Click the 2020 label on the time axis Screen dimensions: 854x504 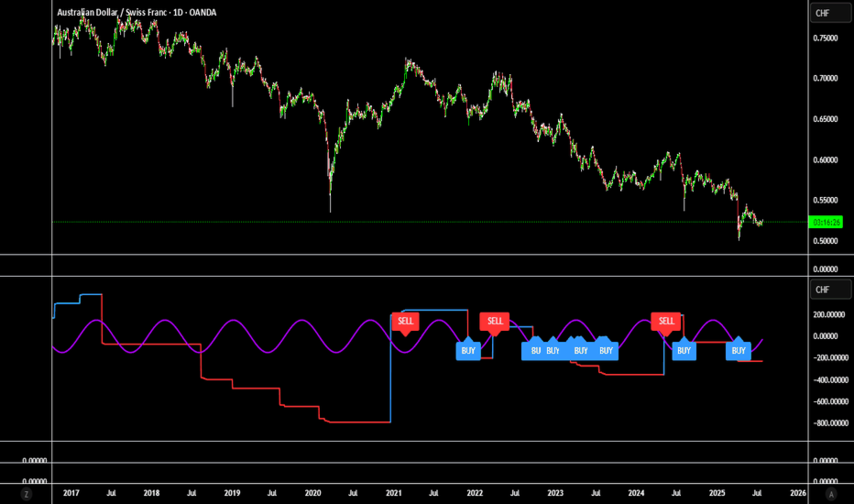[312, 493]
